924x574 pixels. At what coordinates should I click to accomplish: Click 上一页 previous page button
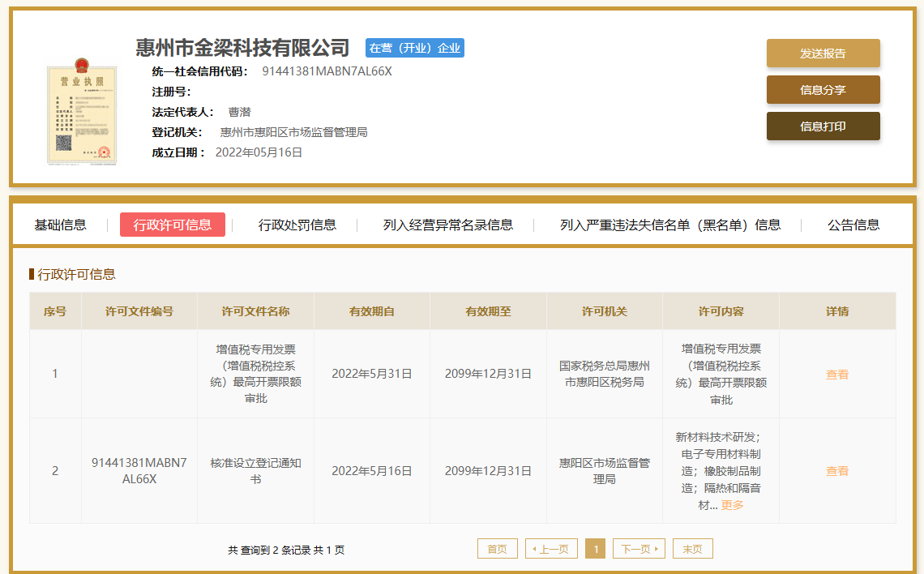pos(551,549)
